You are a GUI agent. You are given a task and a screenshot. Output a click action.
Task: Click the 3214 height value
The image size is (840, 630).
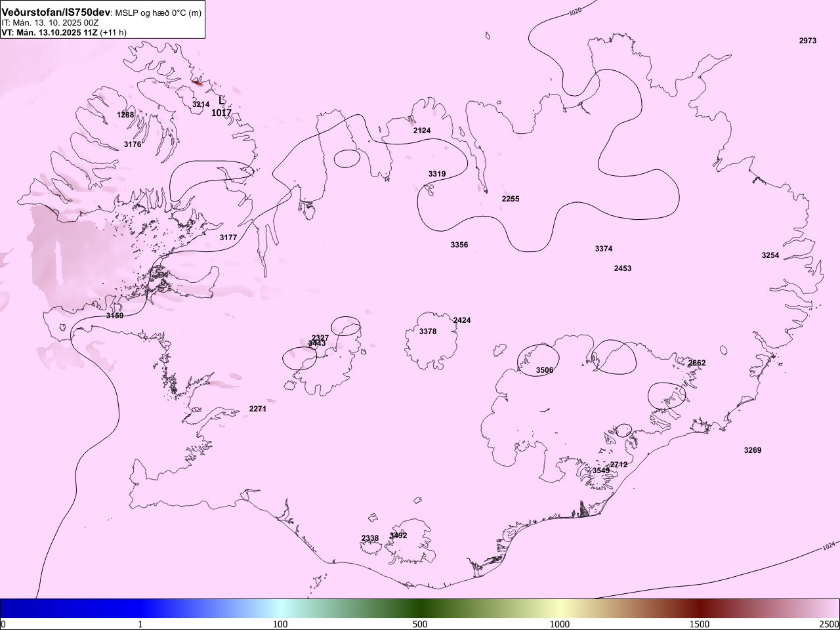(201, 104)
